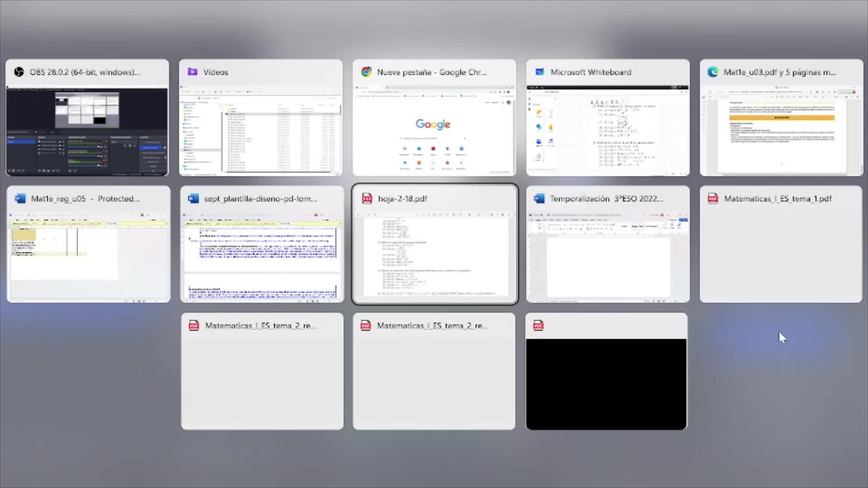Click the Word icon beside sept_plantilla-diseno
Image resolution: width=868 pixels, height=488 pixels.
pyautogui.click(x=193, y=199)
